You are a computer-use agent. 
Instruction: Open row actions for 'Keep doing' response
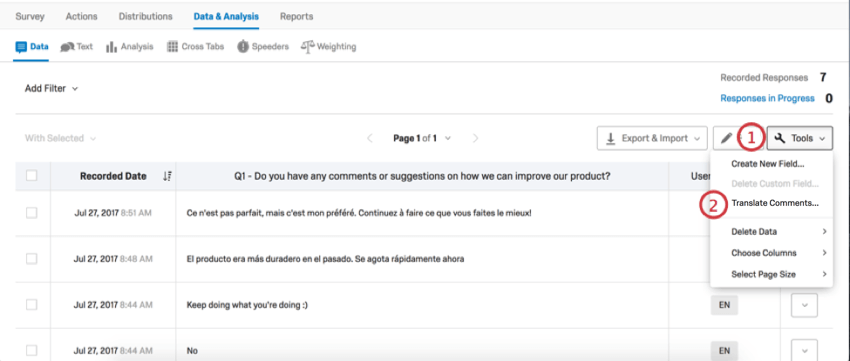pos(804,305)
